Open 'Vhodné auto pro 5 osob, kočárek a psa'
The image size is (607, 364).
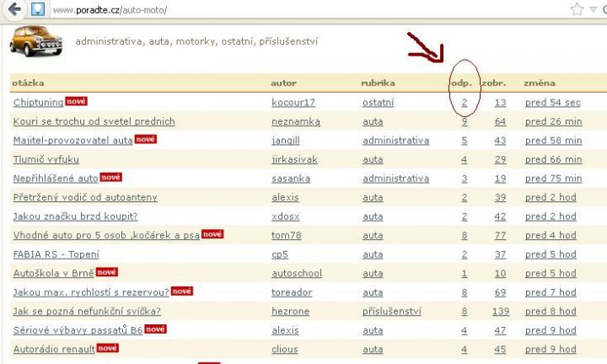[106, 235]
